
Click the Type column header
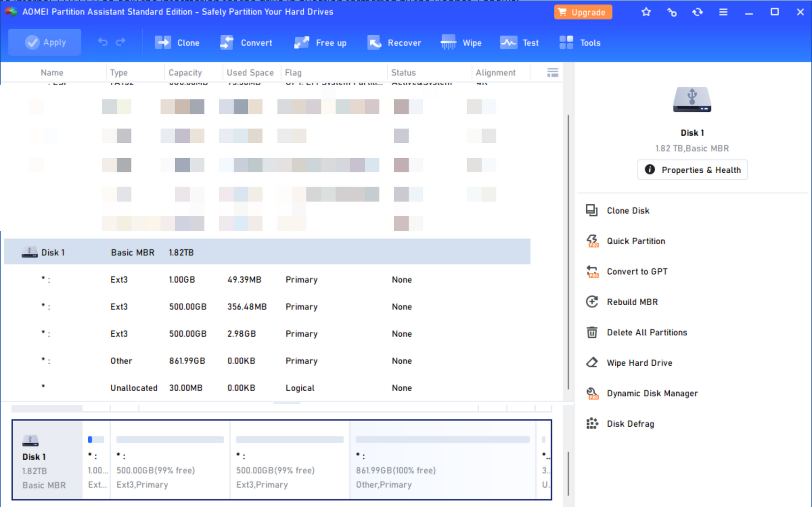[x=119, y=73]
